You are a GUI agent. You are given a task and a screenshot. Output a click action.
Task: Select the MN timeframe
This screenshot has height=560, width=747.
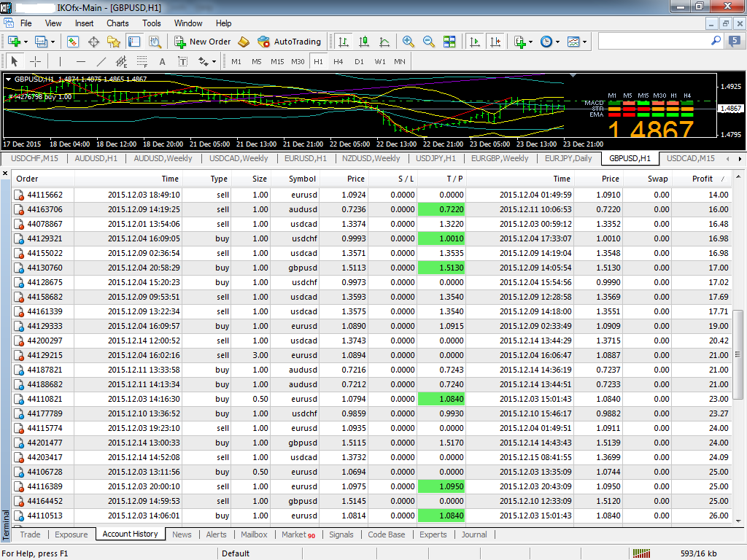pyautogui.click(x=400, y=61)
